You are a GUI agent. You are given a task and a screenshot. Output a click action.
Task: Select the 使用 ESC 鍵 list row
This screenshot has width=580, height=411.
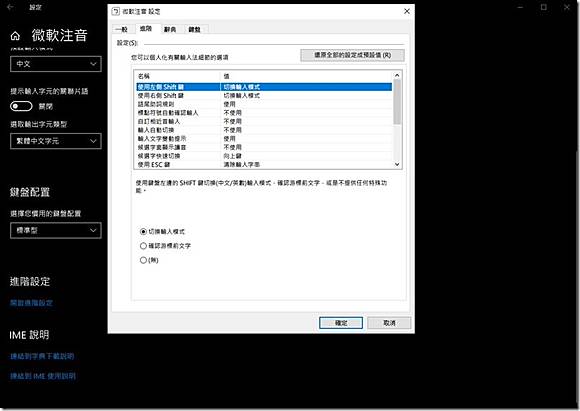click(263, 165)
